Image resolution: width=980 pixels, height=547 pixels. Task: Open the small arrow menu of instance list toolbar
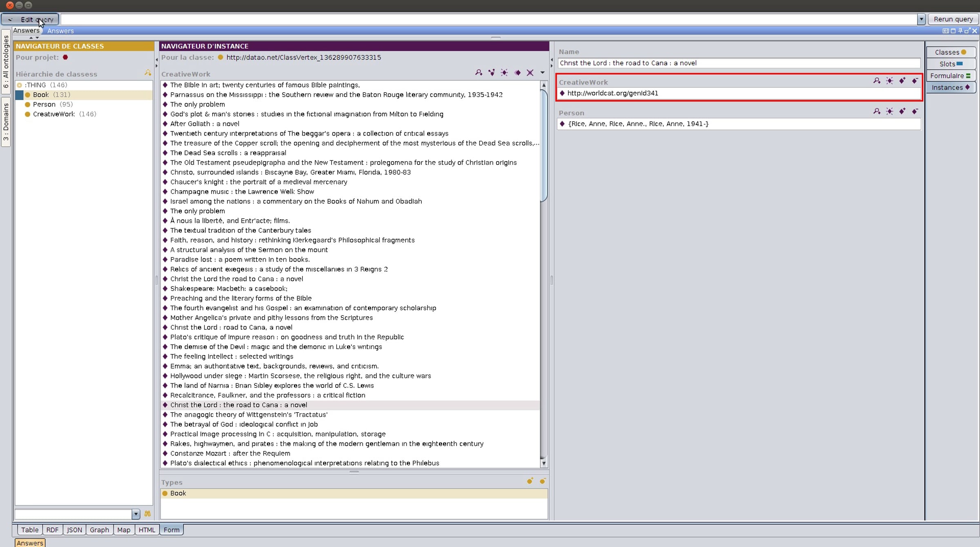pyautogui.click(x=542, y=73)
